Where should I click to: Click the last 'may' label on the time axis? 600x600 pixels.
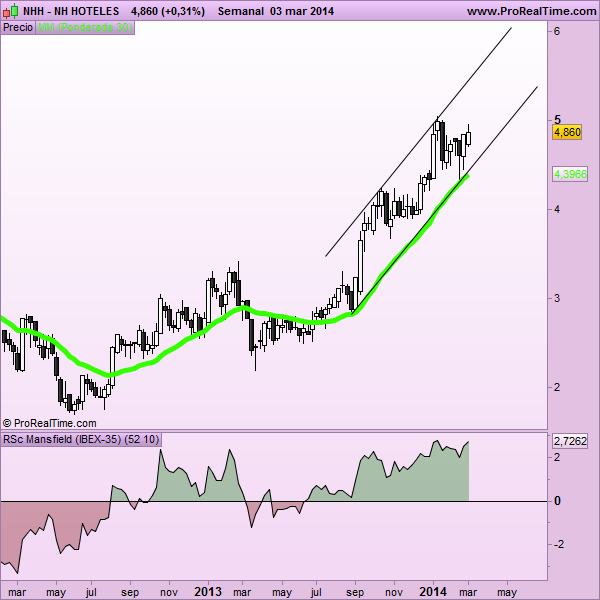(507, 593)
